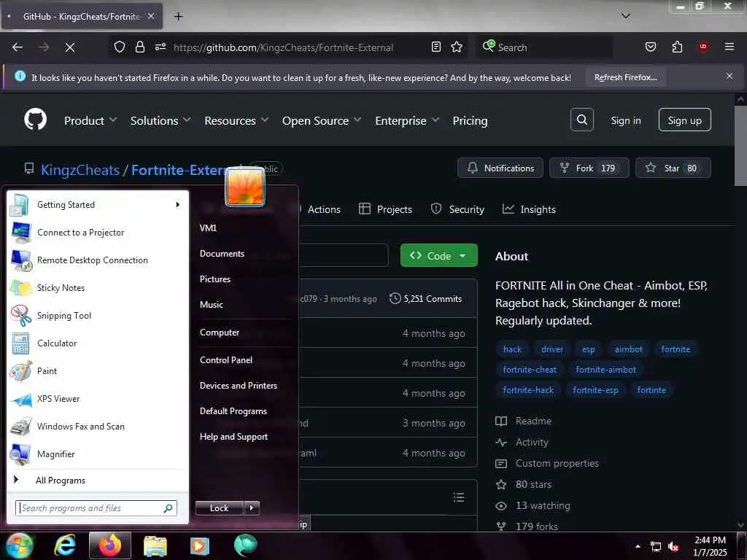
Task: Open XPS Viewer from Start menu
Action: [x=98, y=399]
